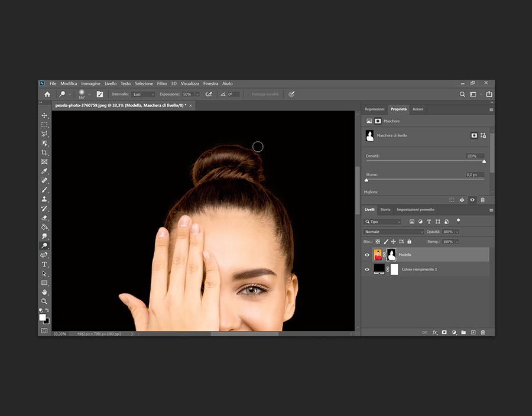
Task: Delete mask via Properties trash icon
Action: (482, 200)
